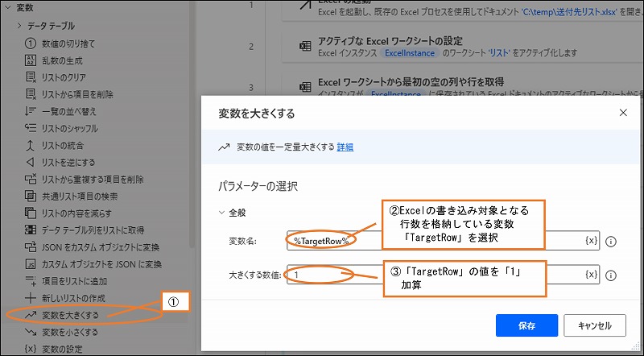Open variable picker {x} in 変数名 field
644x356 pixels.
(591, 241)
